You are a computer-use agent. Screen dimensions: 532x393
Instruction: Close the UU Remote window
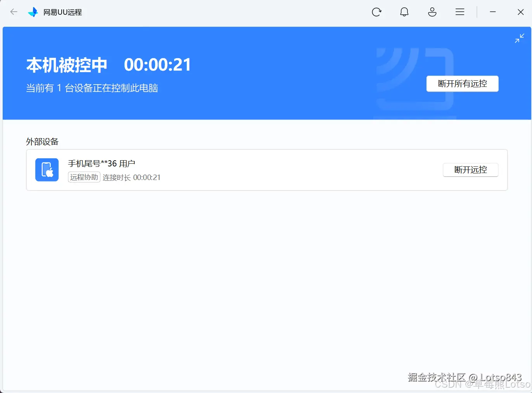(x=520, y=12)
